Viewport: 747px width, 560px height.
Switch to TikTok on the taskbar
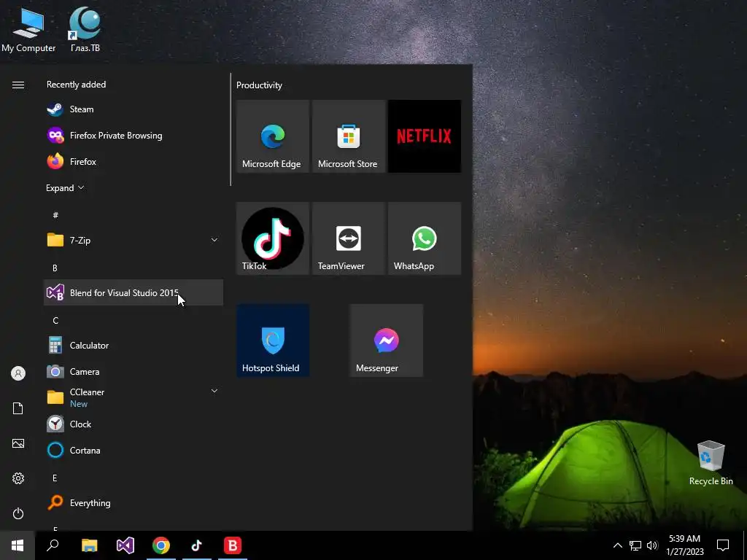197,545
